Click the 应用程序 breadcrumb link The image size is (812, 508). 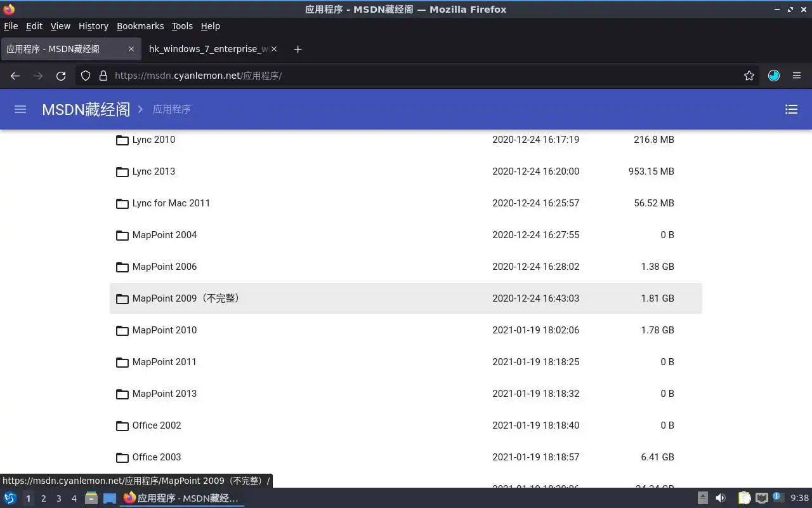tap(171, 109)
